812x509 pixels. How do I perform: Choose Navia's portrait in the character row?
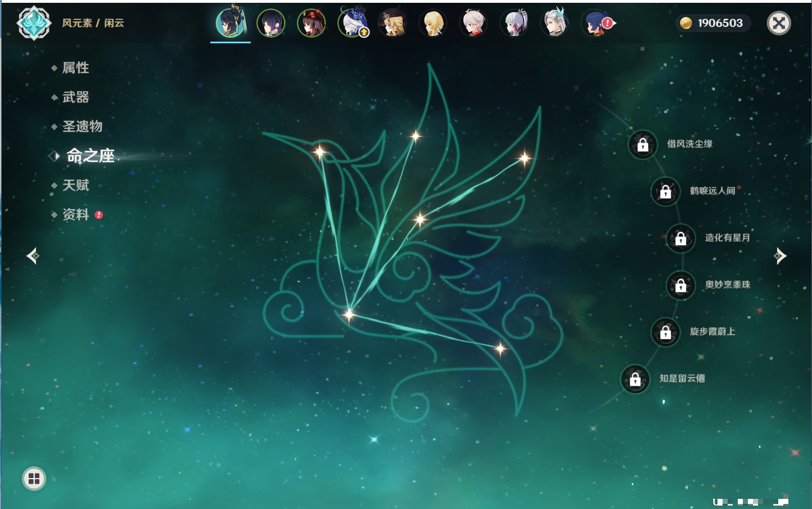(x=393, y=24)
